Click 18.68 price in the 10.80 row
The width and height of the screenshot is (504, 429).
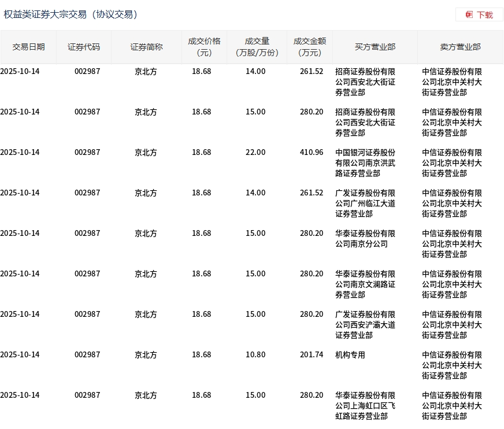(202, 354)
